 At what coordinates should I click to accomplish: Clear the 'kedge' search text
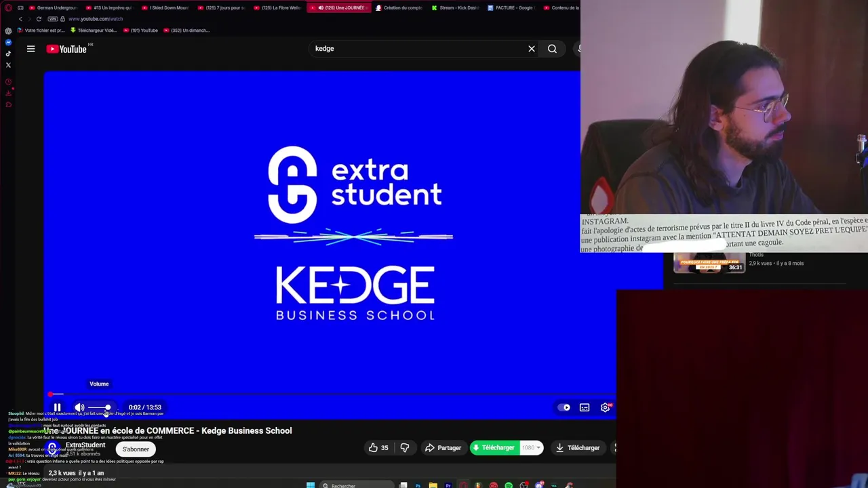[532, 49]
